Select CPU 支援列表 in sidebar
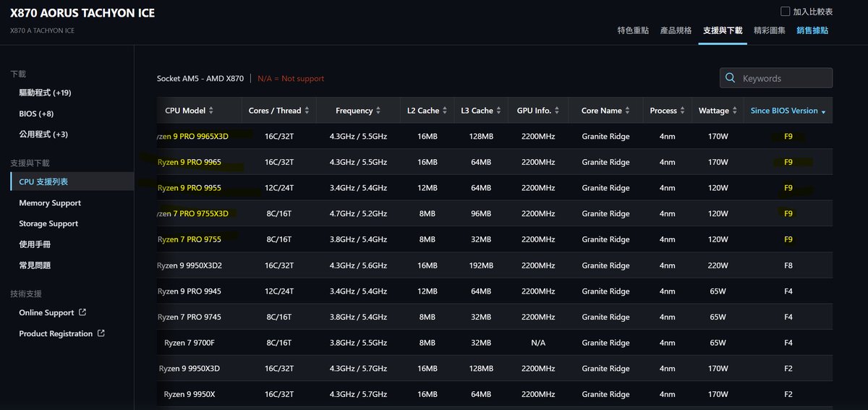 72,181
